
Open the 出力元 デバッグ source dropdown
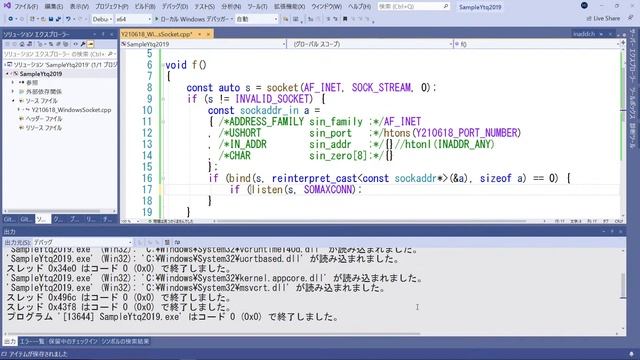pos(83,242)
